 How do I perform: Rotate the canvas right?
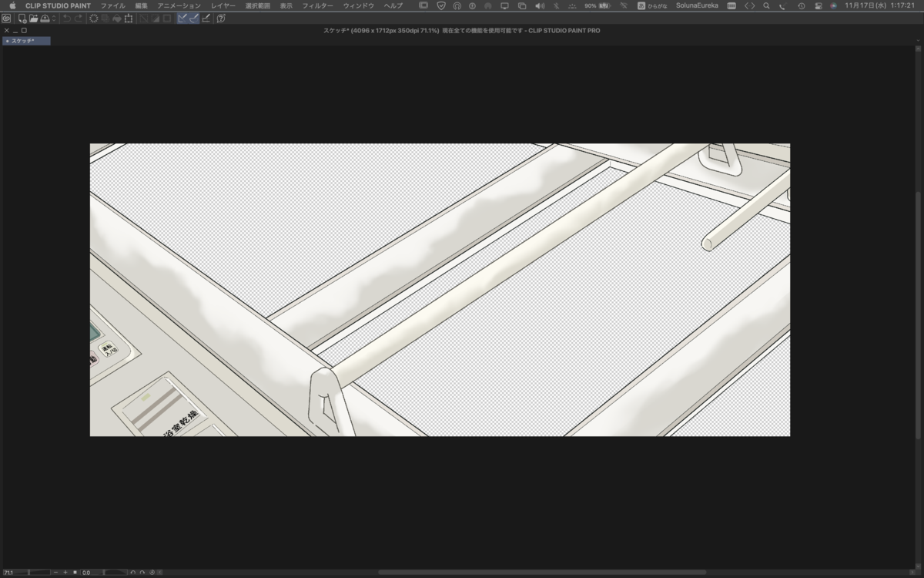[142, 573]
